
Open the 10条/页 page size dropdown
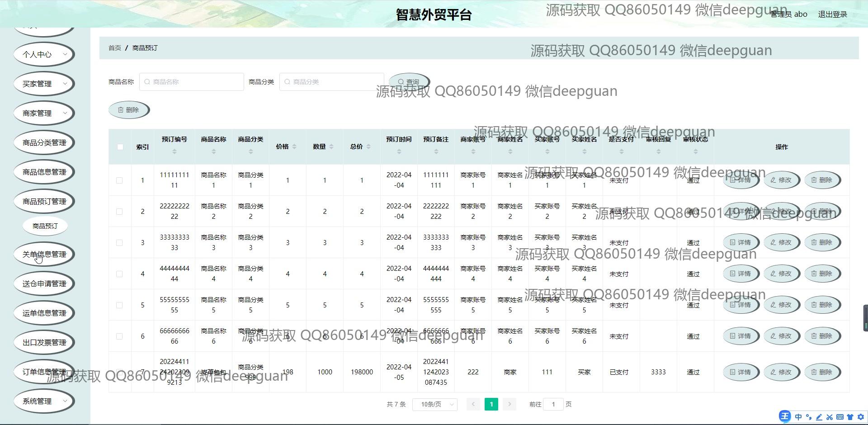click(x=434, y=404)
